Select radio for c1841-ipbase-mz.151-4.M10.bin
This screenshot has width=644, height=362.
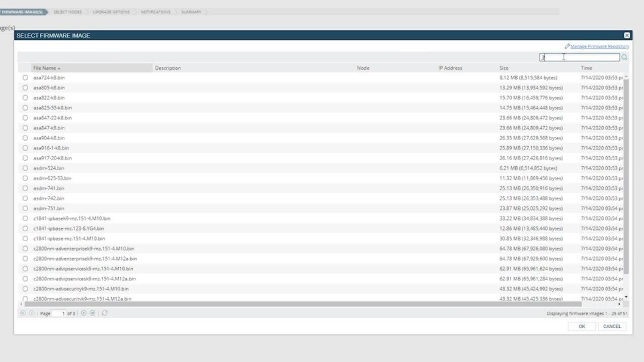click(x=25, y=239)
